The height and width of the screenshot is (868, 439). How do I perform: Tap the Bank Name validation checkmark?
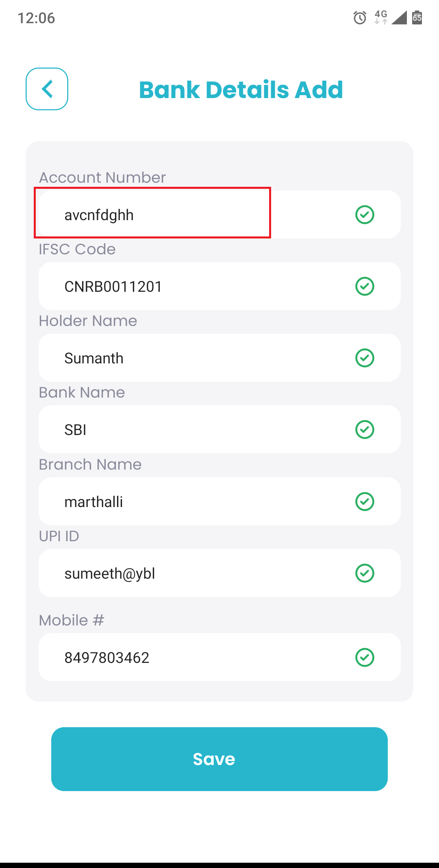point(365,429)
